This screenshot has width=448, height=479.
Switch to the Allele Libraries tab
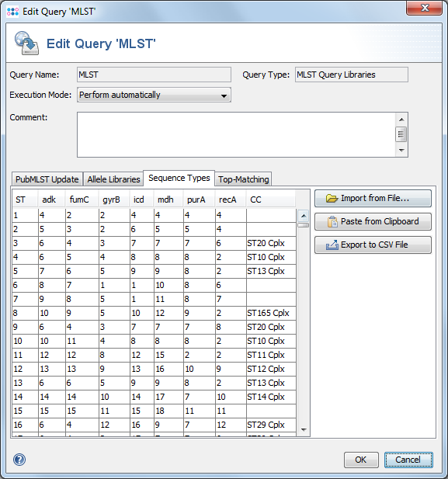pos(113,179)
